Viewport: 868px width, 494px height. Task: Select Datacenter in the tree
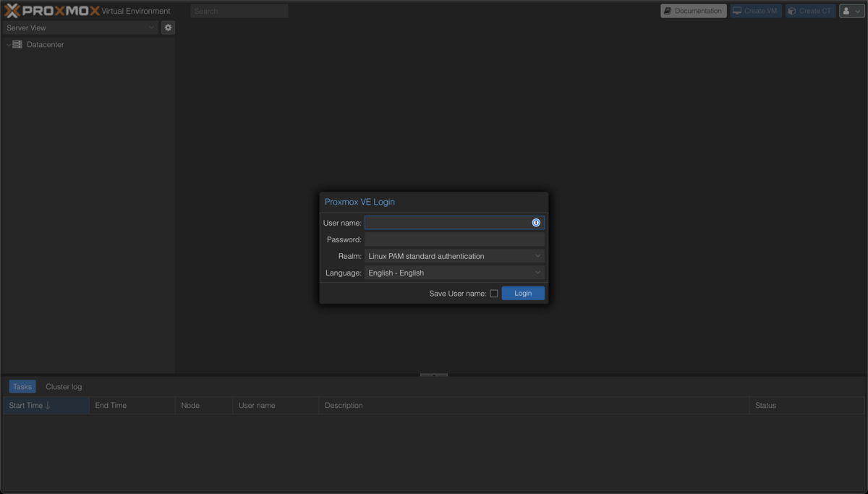tap(45, 44)
